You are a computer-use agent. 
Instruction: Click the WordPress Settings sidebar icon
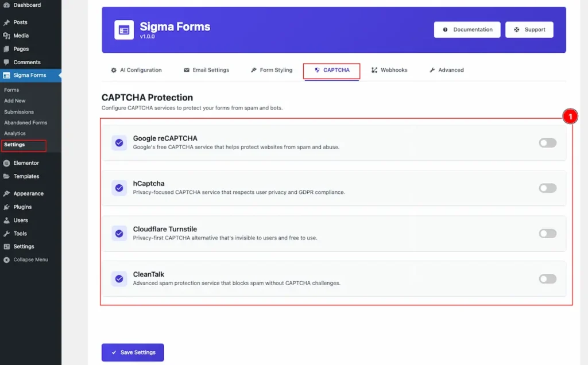pos(6,247)
